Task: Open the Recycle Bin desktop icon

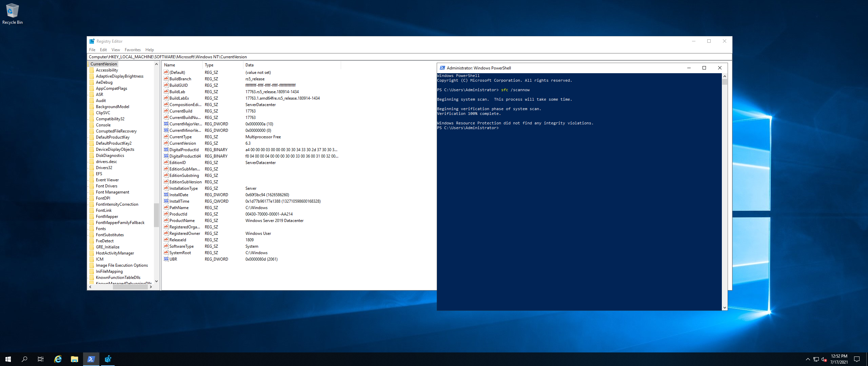Action: [13, 14]
